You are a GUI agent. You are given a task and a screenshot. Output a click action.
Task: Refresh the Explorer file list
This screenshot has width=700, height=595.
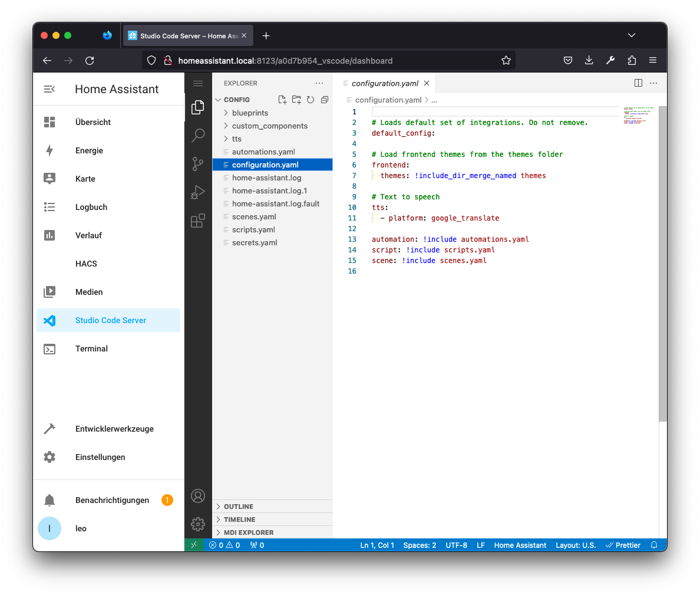tap(311, 100)
